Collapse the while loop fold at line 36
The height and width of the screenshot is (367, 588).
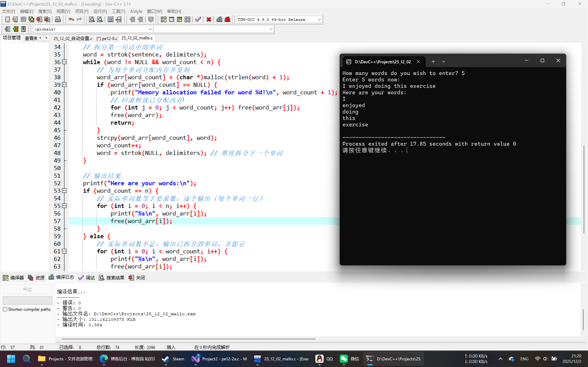(x=64, y=62)
